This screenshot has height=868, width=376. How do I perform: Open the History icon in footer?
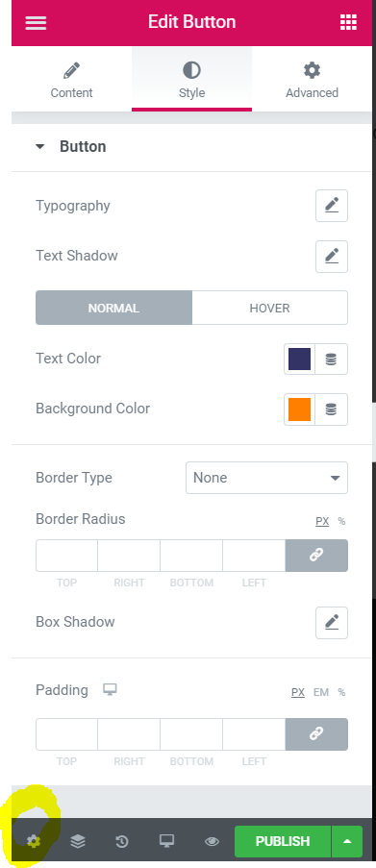click(x=122, y=841)
